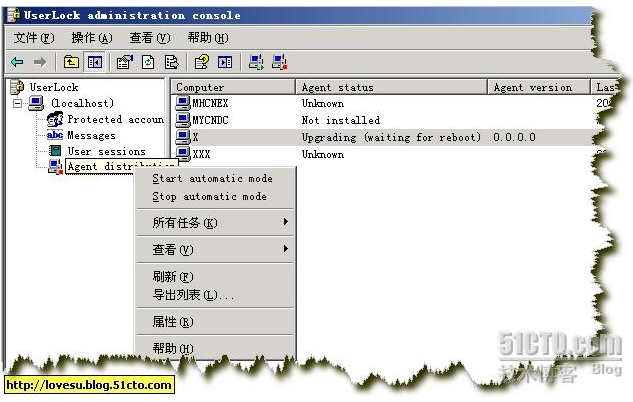This screenshot has height=402, width=633.
Task: Click the Up one level folder icon
Action: point(71,62)
